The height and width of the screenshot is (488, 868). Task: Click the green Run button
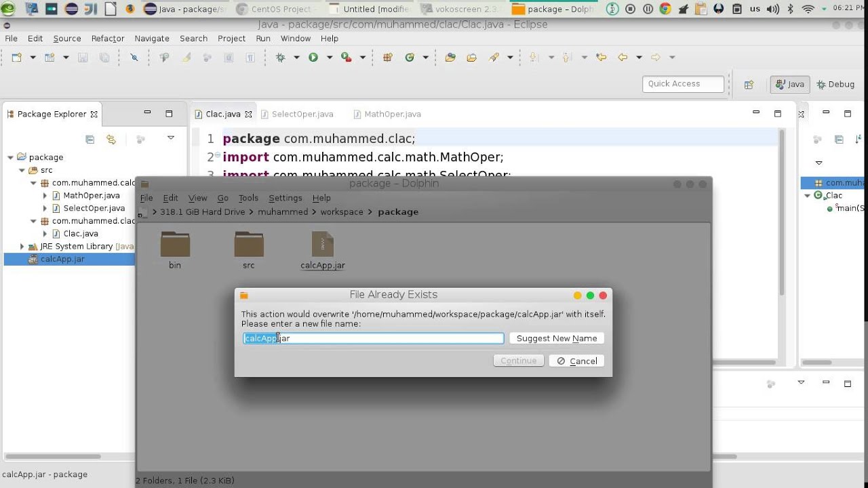tap(313, 58)
